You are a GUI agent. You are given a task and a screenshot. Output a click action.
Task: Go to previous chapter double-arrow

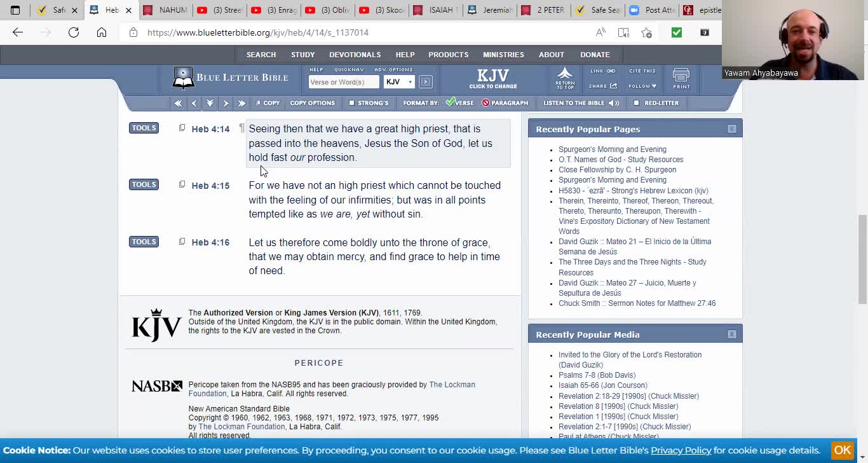point(178,103)
